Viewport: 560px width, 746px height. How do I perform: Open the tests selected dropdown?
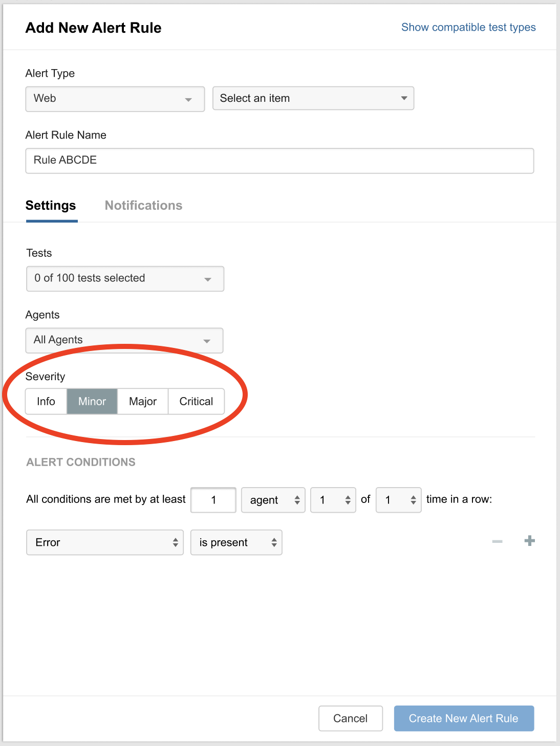point(125,278)
